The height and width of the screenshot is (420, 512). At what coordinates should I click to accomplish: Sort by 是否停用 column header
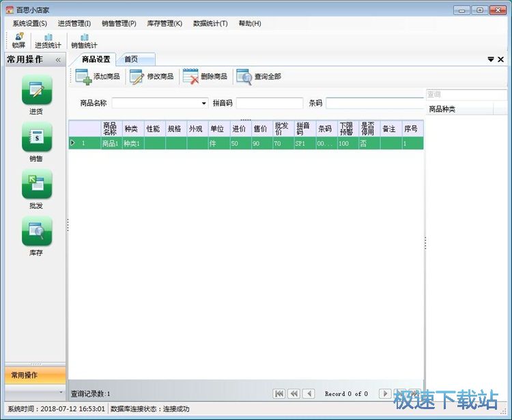[369, 128]
